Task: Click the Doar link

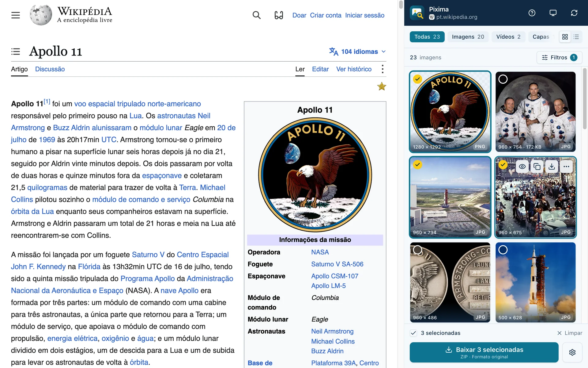Action: (299, 15)
